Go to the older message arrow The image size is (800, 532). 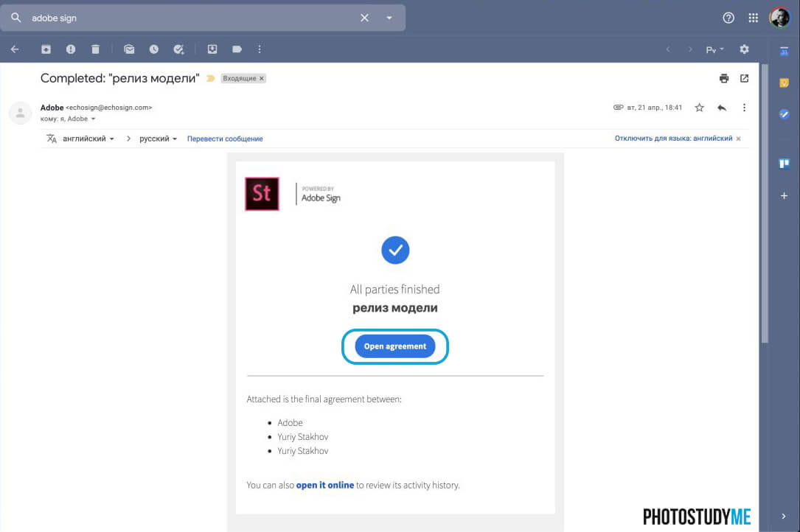point(690,49)
